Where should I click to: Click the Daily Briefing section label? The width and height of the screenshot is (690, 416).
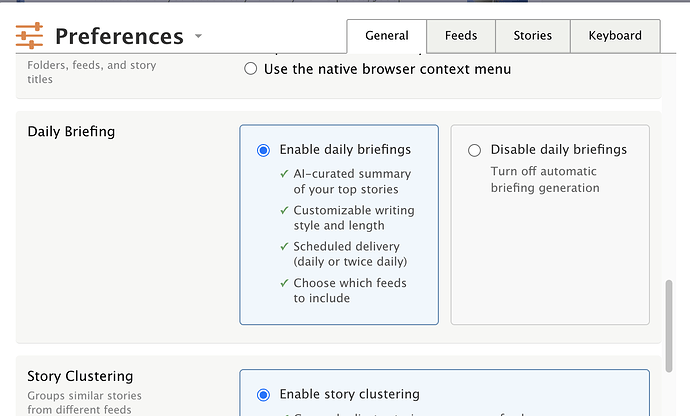[x=71, y=132]
